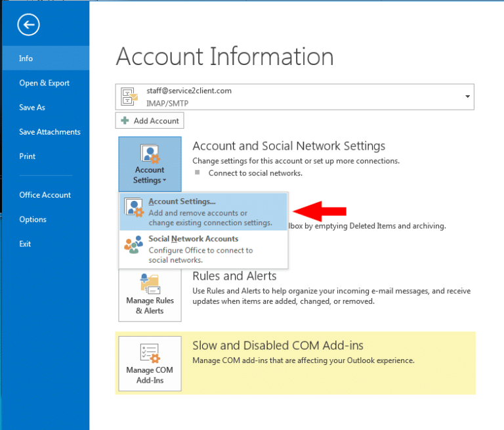This screenshot has width=504, height=430.
Task: Choose Social Network Accounts from the menu
Action: click(203, 249)
